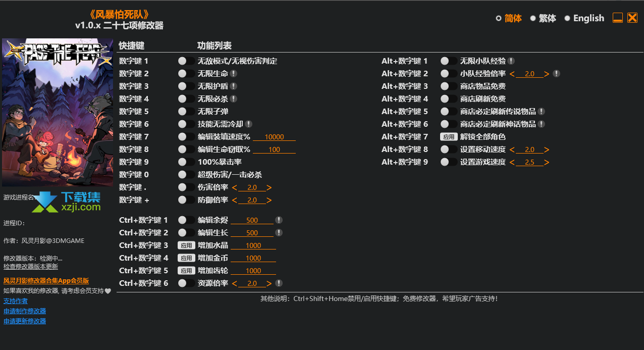Toggle 无敌模式/无视伤害判定 switch
The width and height of the screenshot is (644, 350).
click(x=186, y=61)
